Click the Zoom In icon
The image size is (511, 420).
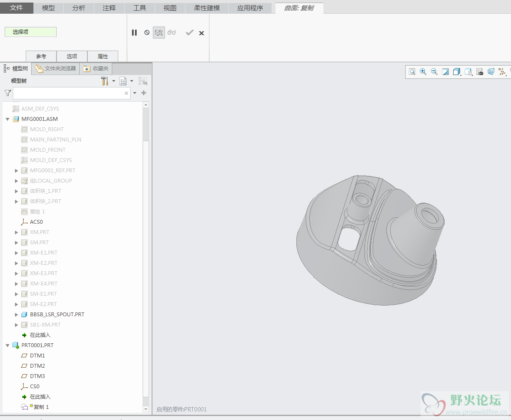[x=423, y=72]
